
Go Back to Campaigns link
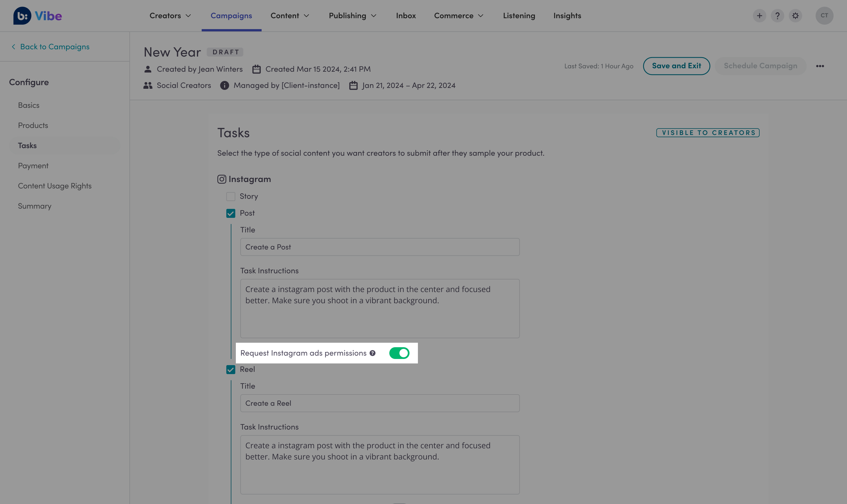coord(55,47)
